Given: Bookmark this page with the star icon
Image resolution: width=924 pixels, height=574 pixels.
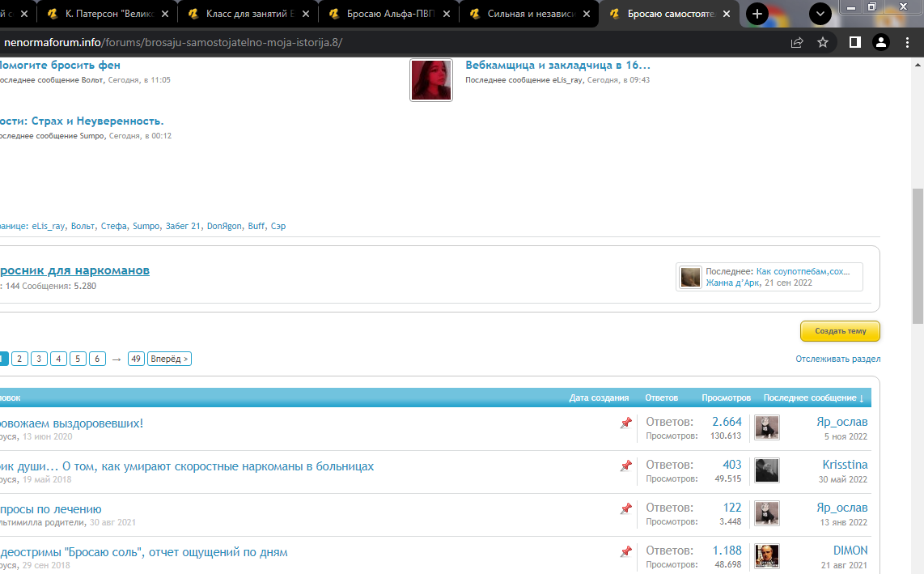Looking at the screenshot, I should coord(823,42).
